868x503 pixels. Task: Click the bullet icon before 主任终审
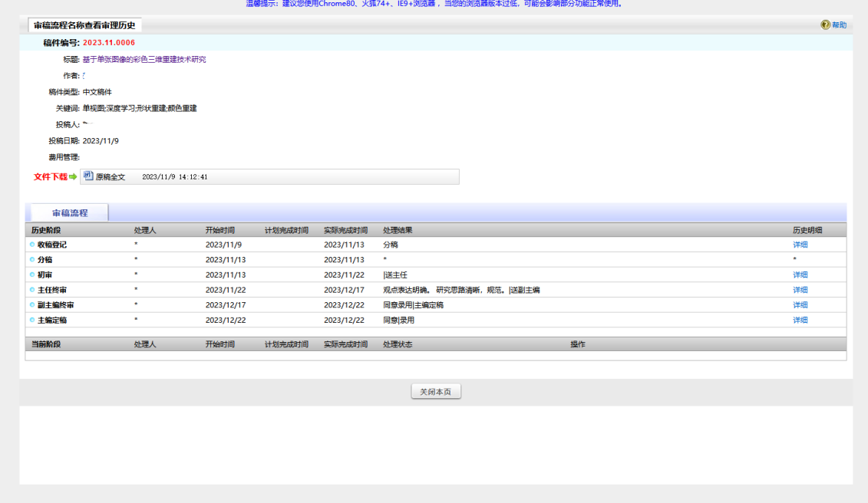[x=32, y=290]
